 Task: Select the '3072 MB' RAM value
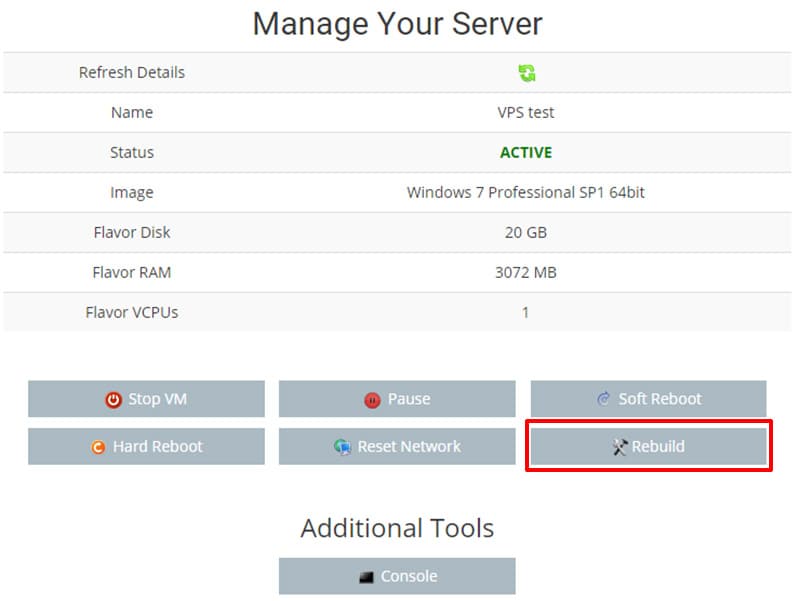[x=526, y=272]
